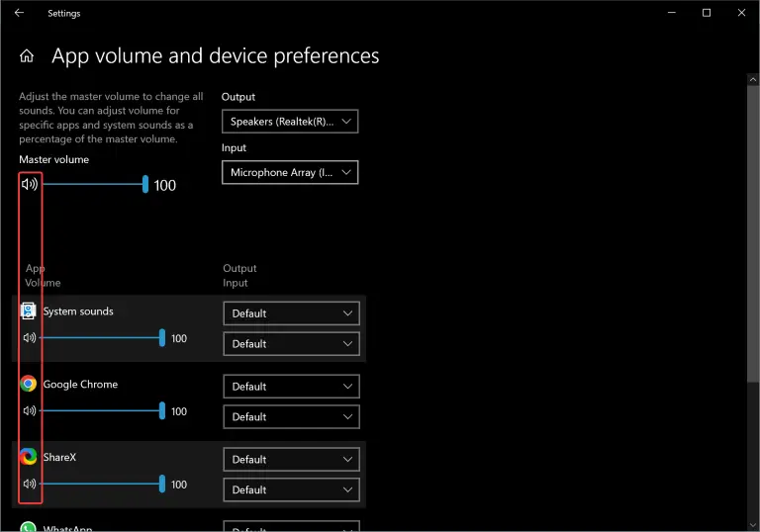Click the Google Chrome app icon
Screen dimensions: 760x532
[x=28, y=384]
